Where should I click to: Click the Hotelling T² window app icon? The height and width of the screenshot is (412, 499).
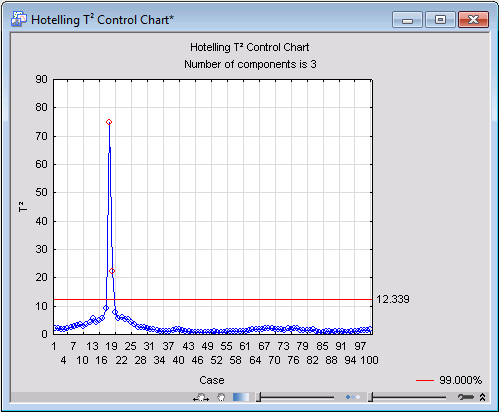click(x=18, y=19)
